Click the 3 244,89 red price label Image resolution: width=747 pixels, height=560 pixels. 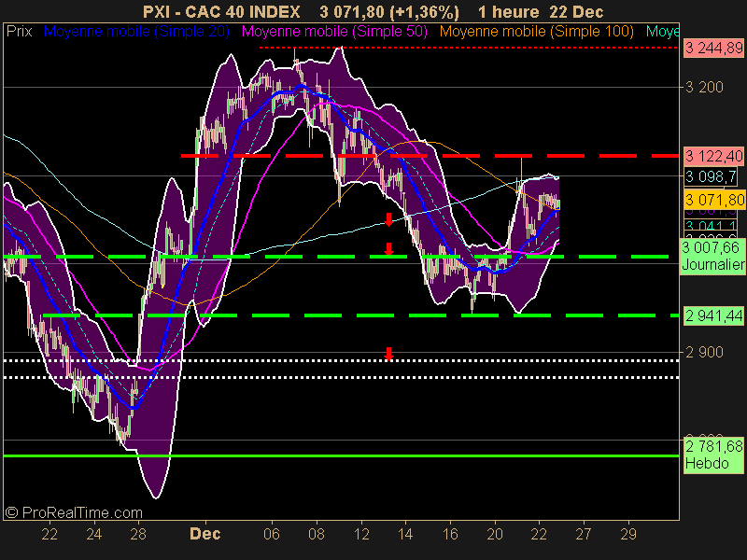click(713, 49)
